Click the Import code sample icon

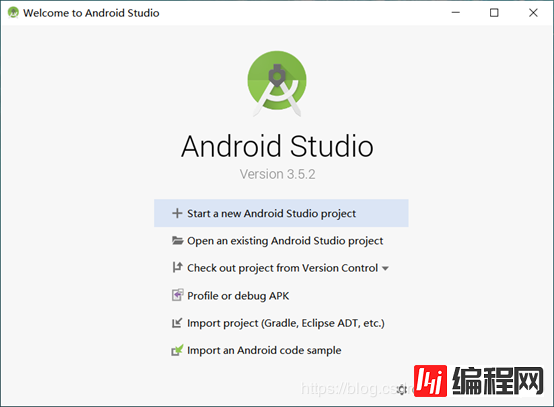coord(177,350)
